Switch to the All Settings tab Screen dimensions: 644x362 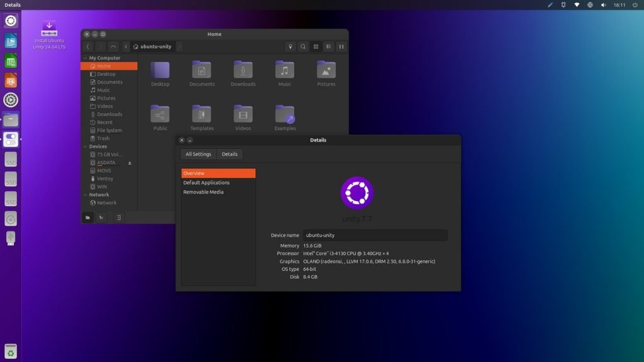[x=198, y=154]
